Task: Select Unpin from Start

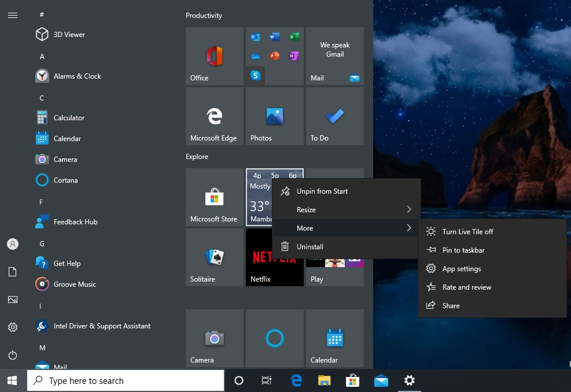Action: pyautogui.click(x=321, y=191)
